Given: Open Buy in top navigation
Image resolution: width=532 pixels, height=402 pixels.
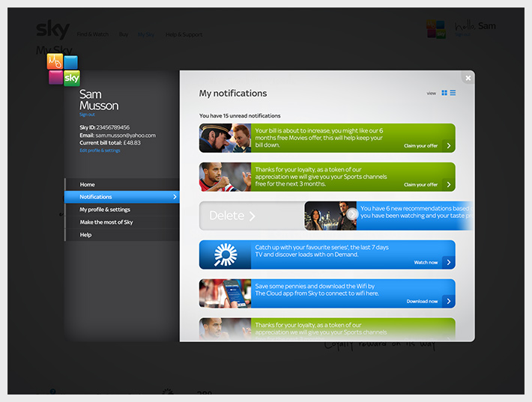Looking at the screenshot, I should pos(124,34).
